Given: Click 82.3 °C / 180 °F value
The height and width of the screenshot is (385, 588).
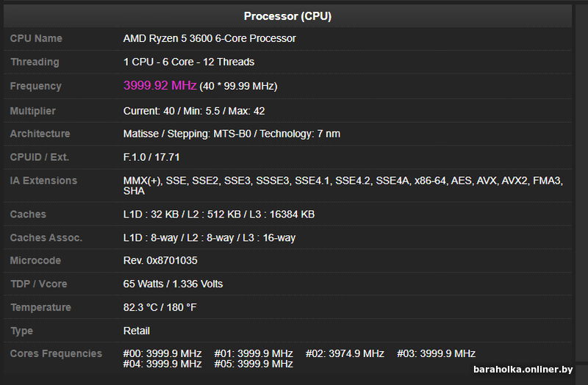Looking at the screenshot, I should click(159, 307).
